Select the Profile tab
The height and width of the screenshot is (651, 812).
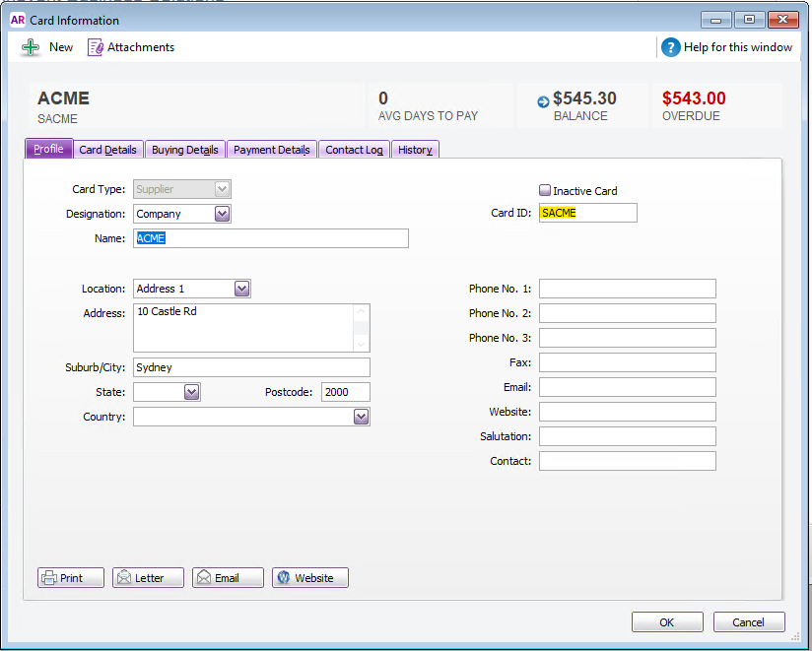click(x=48, y=149)
